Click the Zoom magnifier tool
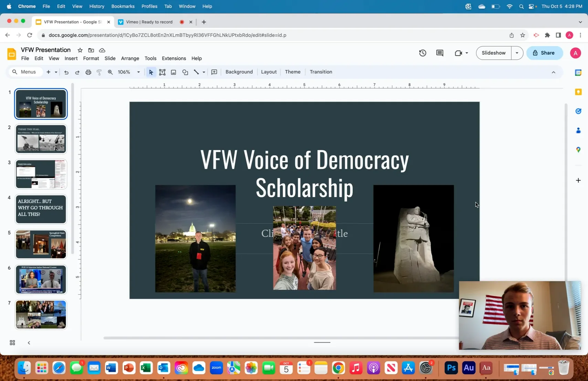588x381 pixels. (x=110, y=72)
